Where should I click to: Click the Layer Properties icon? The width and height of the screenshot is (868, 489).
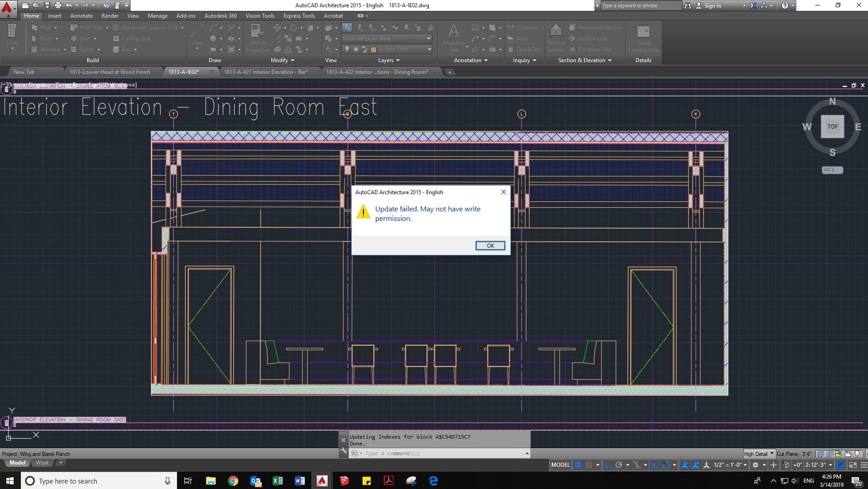point(347,28)
